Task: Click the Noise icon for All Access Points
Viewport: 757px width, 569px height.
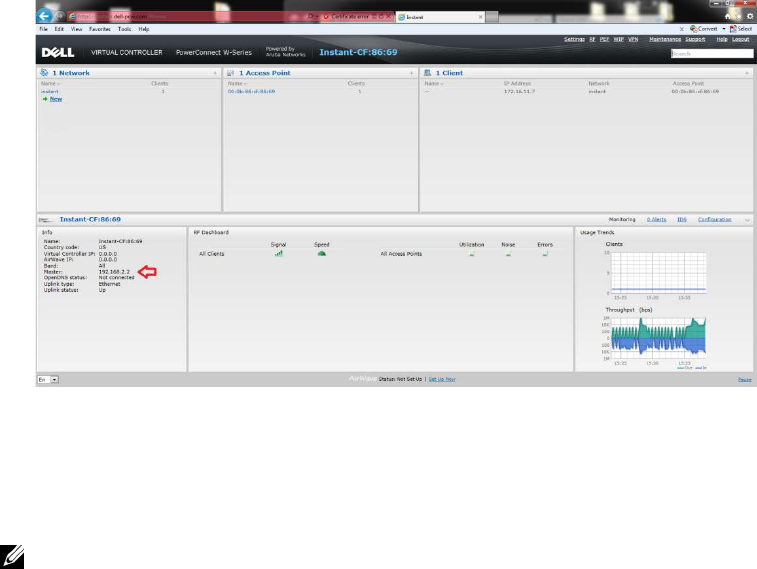Action: 508,253
